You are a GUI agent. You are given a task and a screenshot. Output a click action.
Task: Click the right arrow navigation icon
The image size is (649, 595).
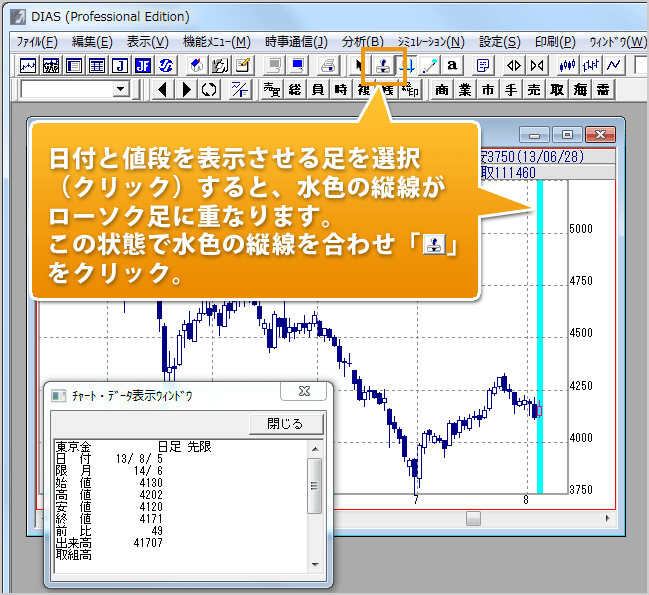(x=186, y=90)
